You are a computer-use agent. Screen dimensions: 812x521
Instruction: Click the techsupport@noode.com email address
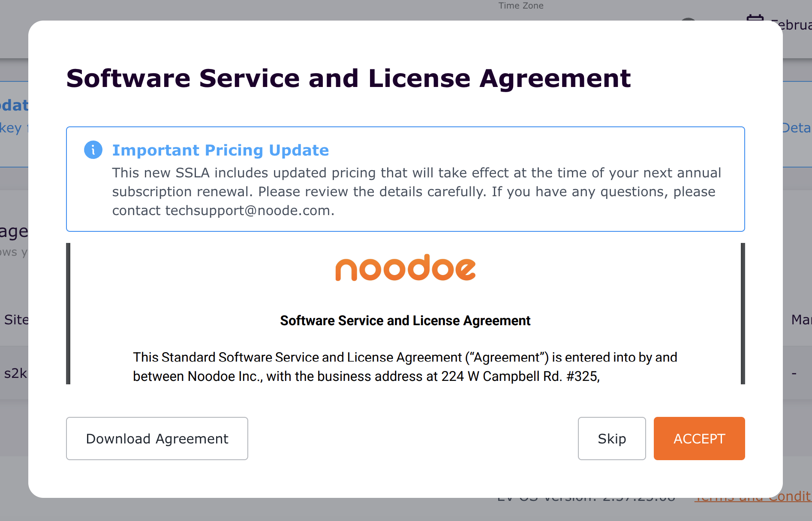click(x=247, y=210)
